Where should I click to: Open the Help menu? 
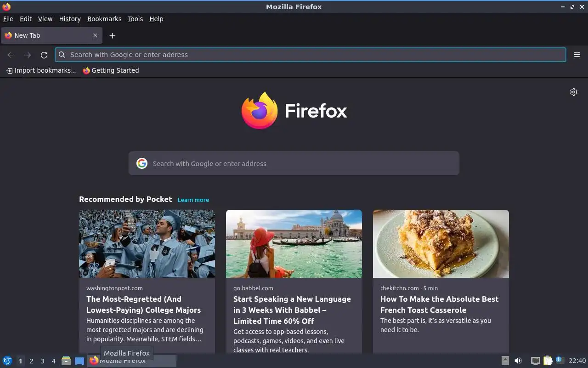coord(156,19)
